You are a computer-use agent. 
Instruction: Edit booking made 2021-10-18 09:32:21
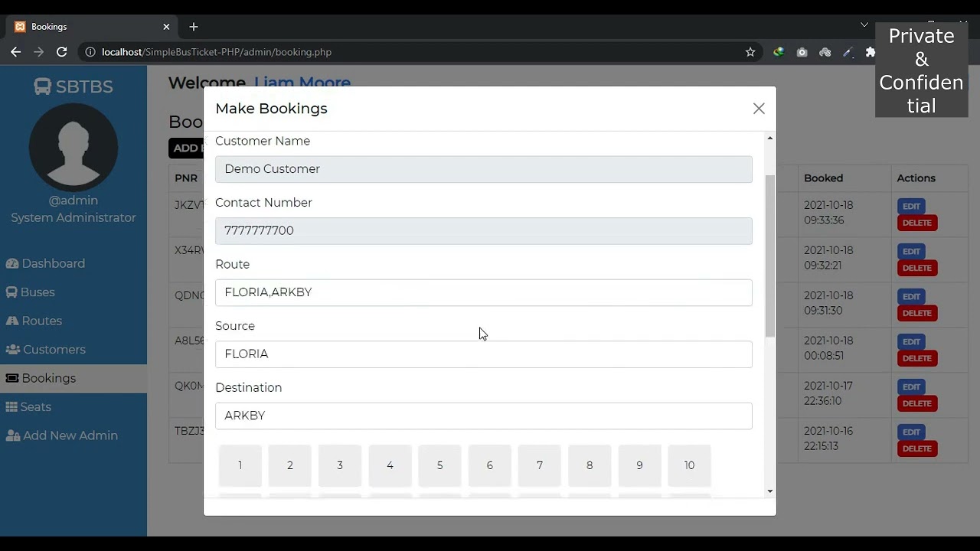[911, 251]
